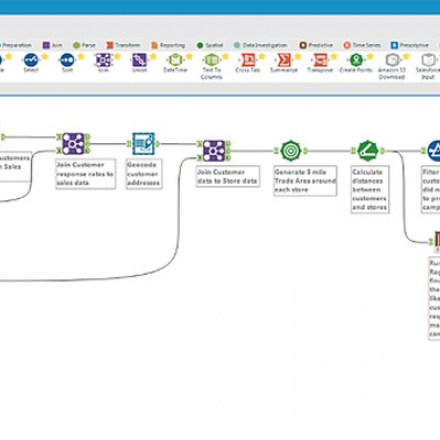The image size is (440, 440).
Task: Pick the Sort tool icon
Action: pyautogui.click(x=67, y=60)
